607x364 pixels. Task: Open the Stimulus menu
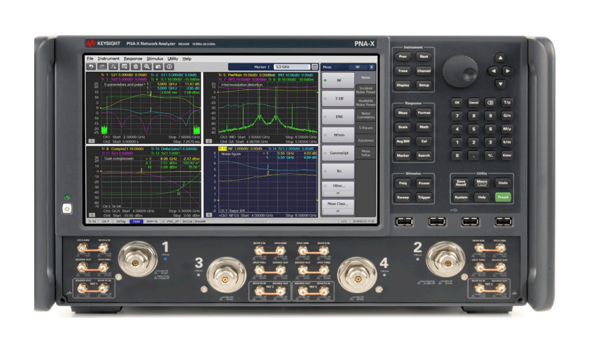pyautogui.click(x=155, y=58)
